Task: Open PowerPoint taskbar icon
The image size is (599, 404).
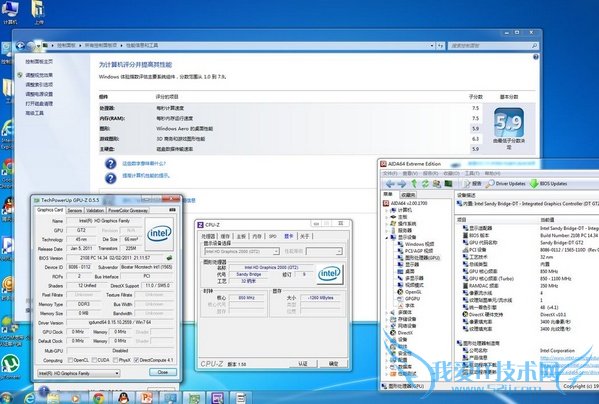Action: [147, 398]
